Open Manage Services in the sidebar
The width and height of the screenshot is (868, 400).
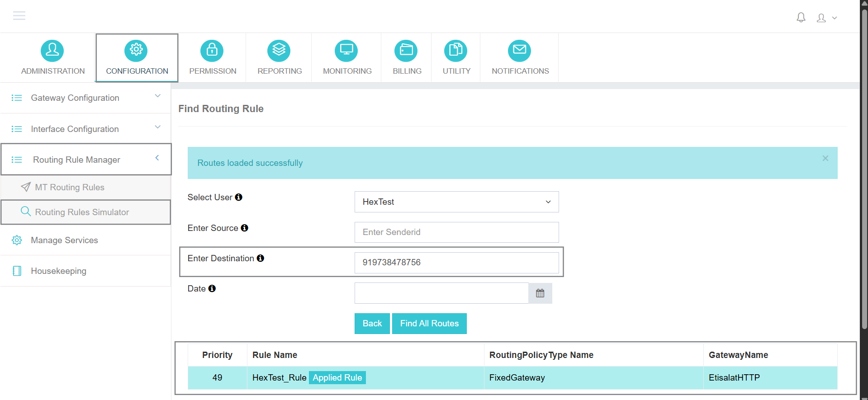click(64, 240)
